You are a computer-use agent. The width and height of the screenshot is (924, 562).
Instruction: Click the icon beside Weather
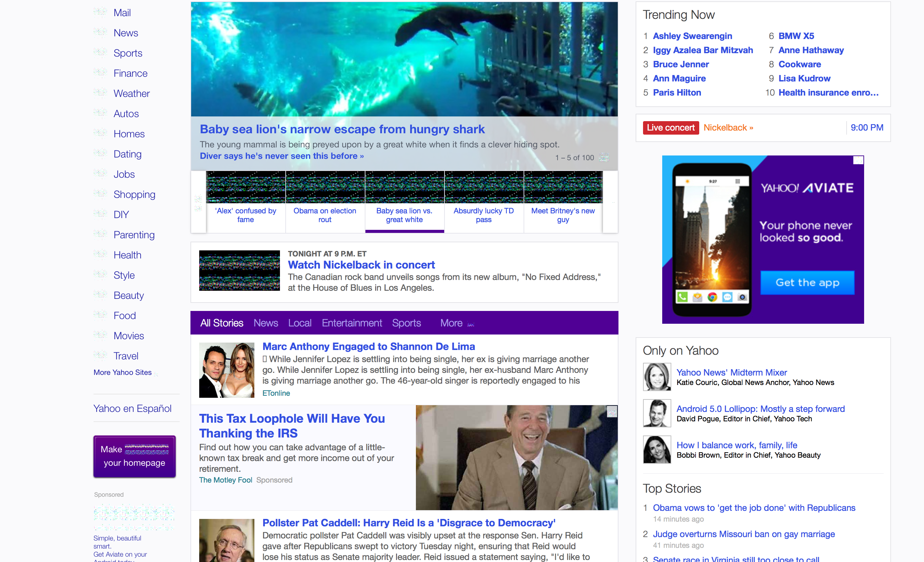pyautogui.click(x=100, y=93)
